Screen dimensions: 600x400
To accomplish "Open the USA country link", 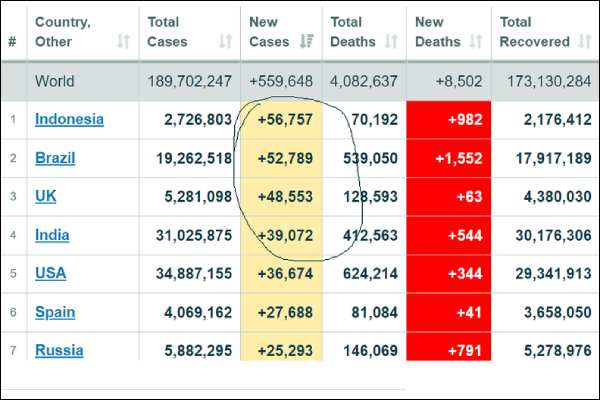I will point(51,273).
